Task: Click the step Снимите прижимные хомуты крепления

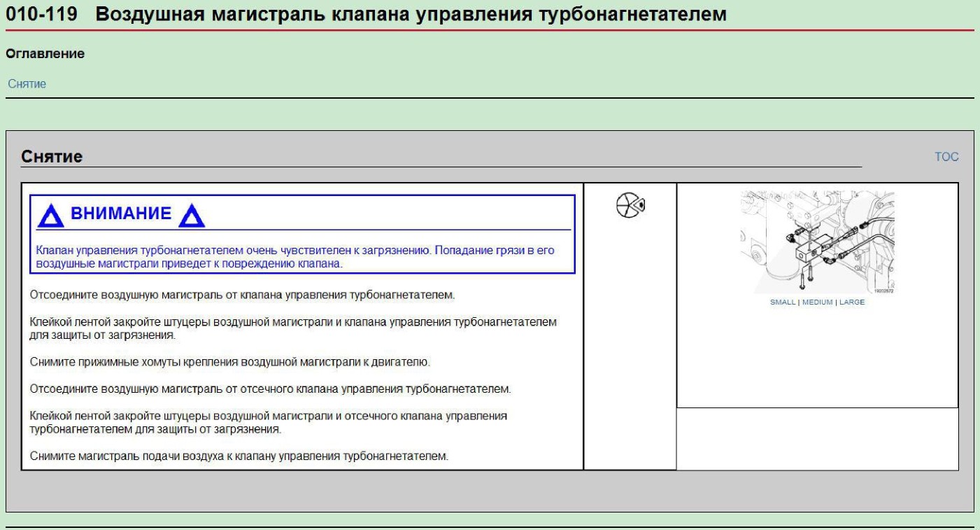Action: click(x=229, y=362)
